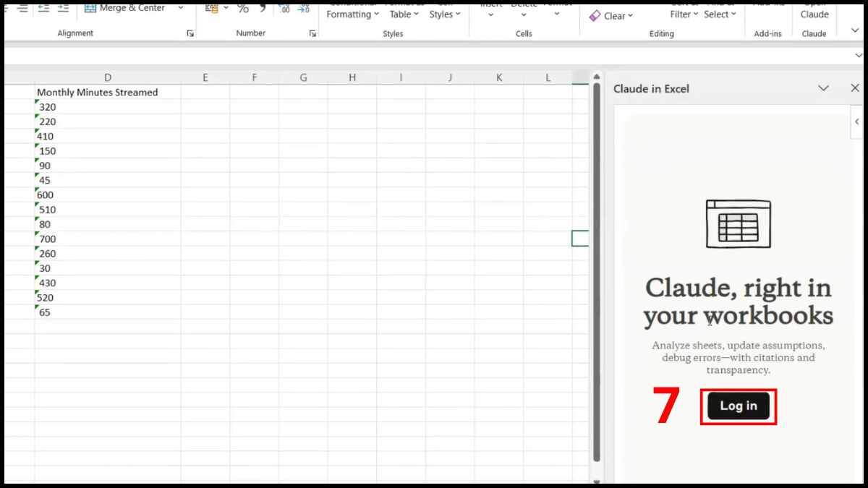Open the Merge & Center dropdown arrow
Screen dimensions: 868x488
[180, 8]
